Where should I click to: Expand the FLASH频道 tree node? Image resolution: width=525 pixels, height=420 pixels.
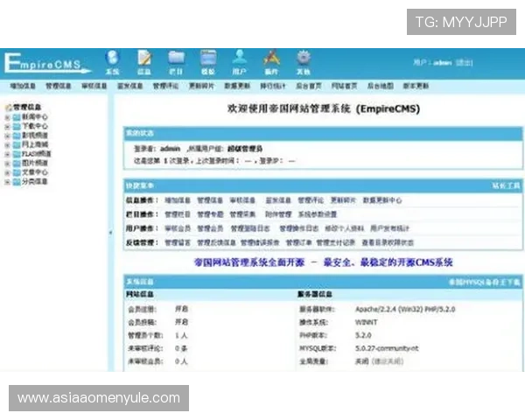pyautogui.click(x=7, y=154)
